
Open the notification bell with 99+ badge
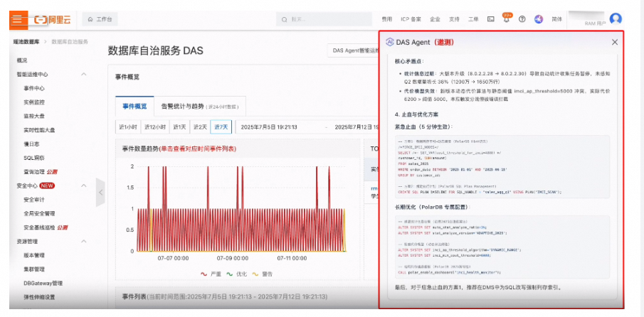[507, 18]
